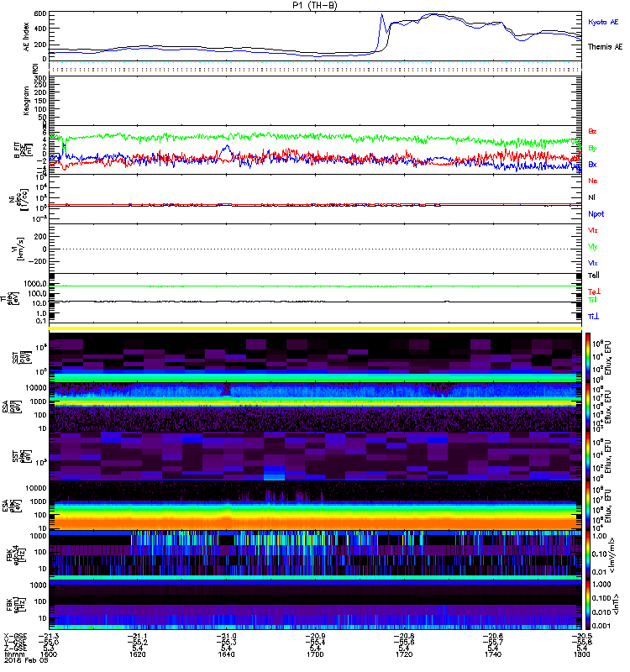Select the "Themis AE" legend label
The width and height of the screenshot is (630, 672).
605,47
